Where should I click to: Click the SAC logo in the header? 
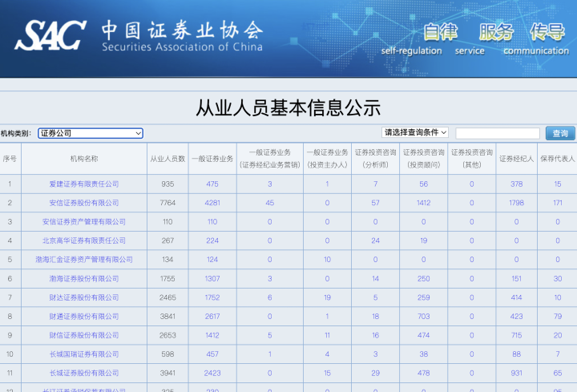tap(50, 35)
